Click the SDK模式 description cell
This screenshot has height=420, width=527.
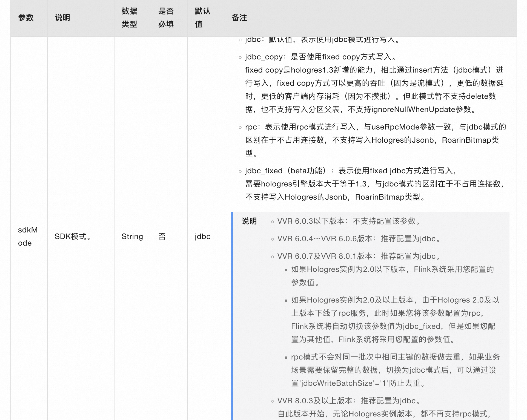click(73, 236)
